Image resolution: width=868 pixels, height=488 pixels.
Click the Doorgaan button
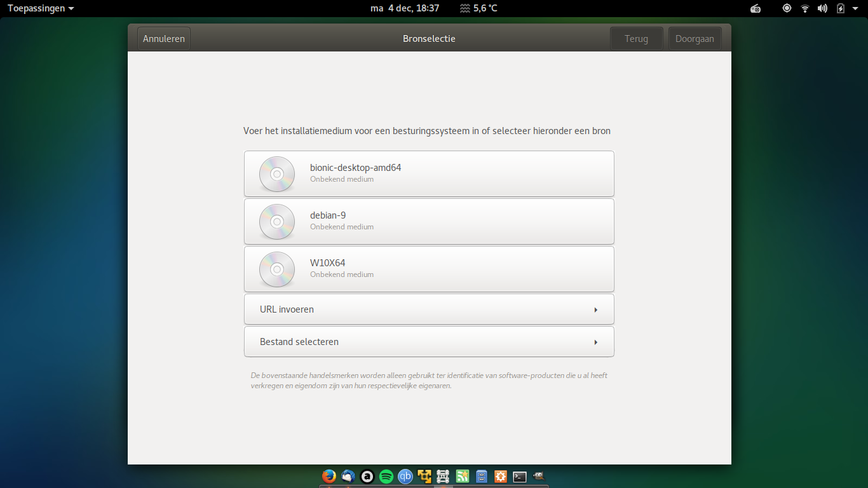coord(695,38)
